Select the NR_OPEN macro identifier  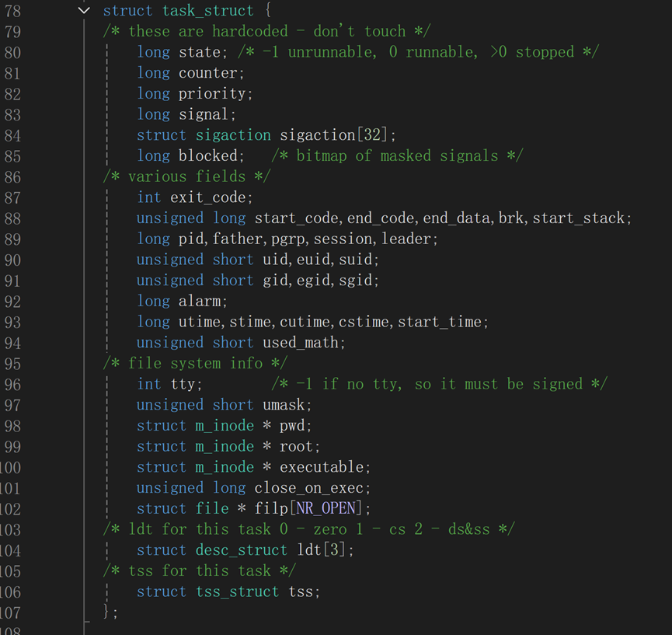(x=326, y=508)
